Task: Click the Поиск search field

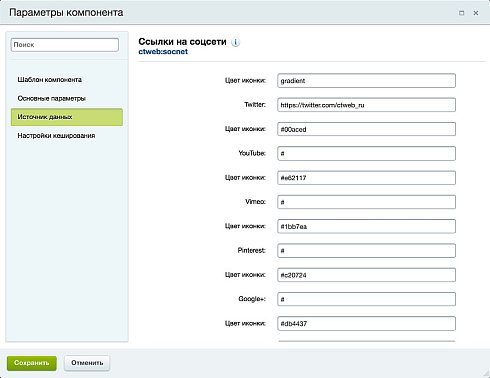Action: [65, 45]
